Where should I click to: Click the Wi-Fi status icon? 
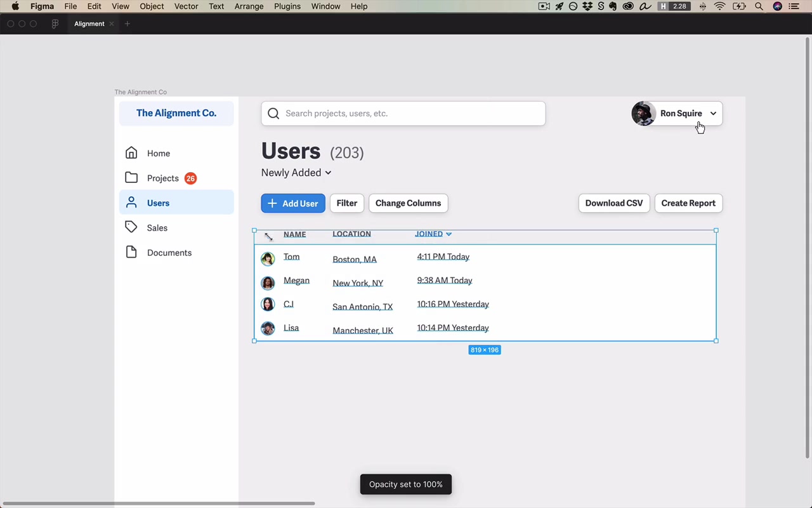click(x=720, y=6)
